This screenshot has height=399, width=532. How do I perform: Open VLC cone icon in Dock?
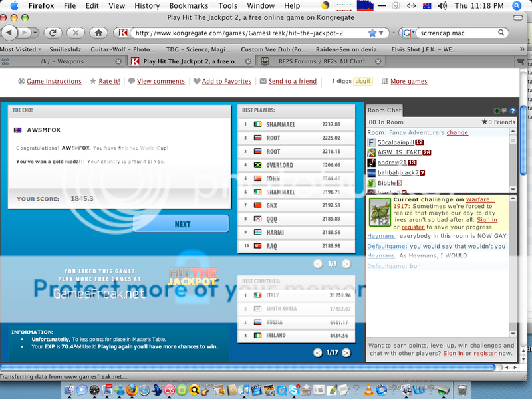tap(368, 390)
